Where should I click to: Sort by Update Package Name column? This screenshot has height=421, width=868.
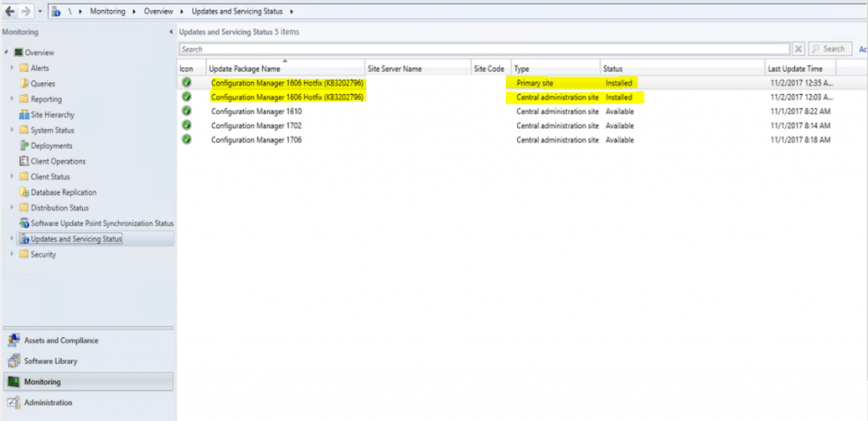pos(285,69)
